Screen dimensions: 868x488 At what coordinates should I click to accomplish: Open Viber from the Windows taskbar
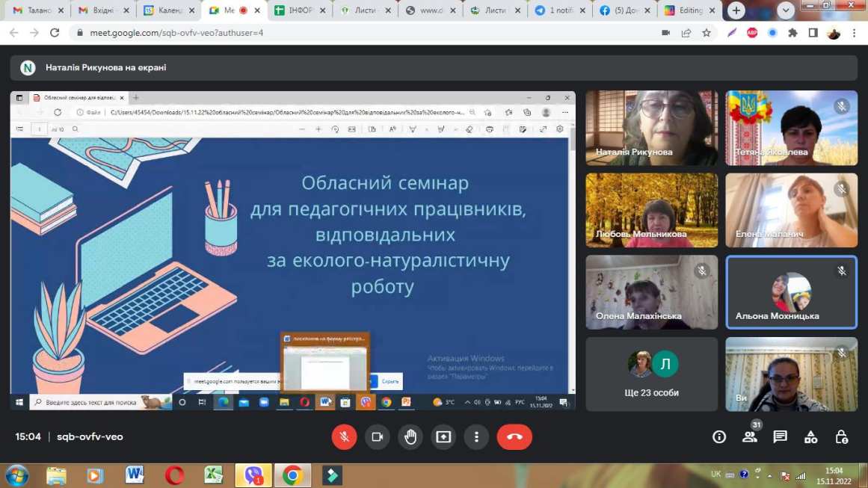pyautogui.click(x=253, y=475)
